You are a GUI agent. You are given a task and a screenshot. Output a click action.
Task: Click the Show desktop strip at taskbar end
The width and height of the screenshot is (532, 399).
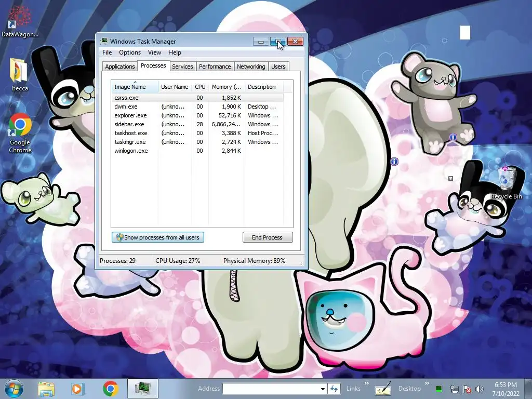click(528, 389)
